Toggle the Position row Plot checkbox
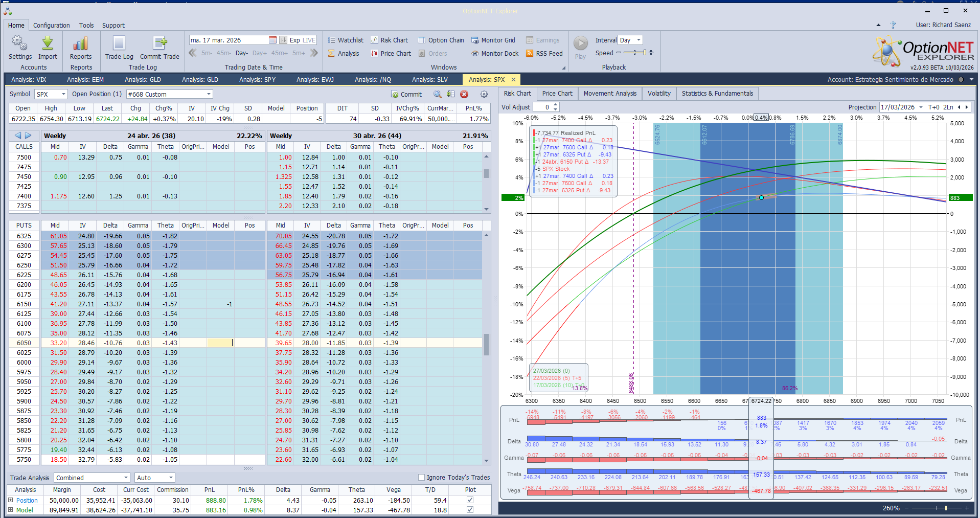This screenshot has width=980, height=518. [x=470, y=500]
